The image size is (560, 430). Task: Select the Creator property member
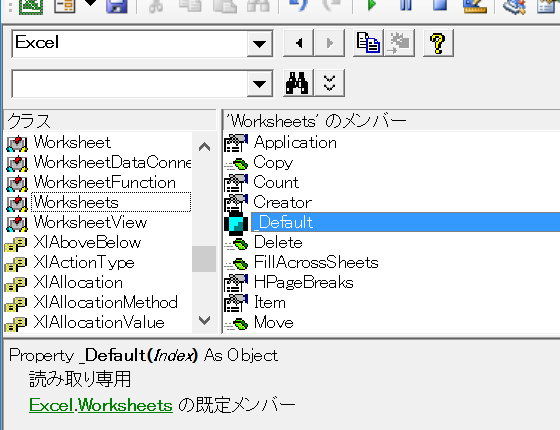pos(282,202)
